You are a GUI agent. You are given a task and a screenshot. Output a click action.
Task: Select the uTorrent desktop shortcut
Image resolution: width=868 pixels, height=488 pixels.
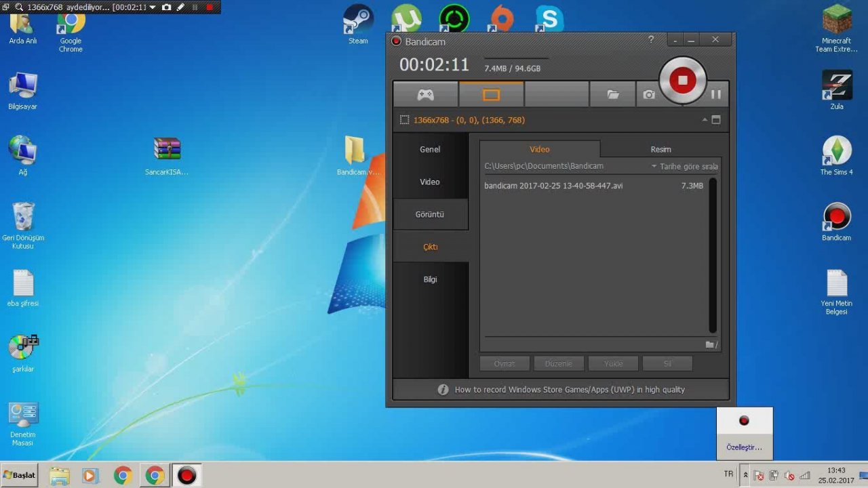pos(406,18)
